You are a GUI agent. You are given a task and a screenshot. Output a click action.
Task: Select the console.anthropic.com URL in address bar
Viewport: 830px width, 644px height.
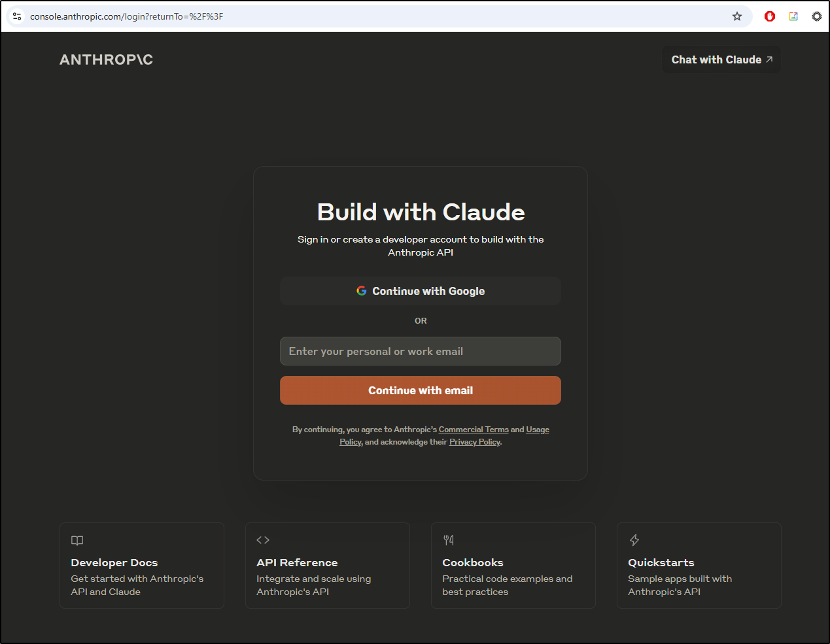click(x=127, y=16)
